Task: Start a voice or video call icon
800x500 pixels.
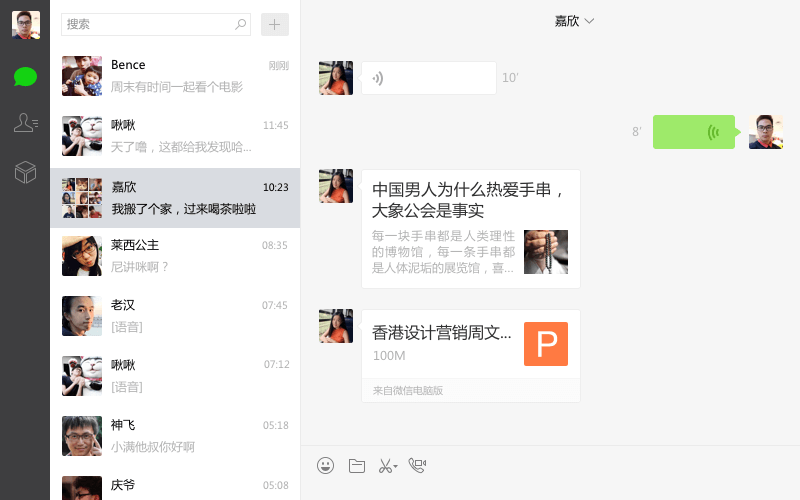Action: [417, 465]
